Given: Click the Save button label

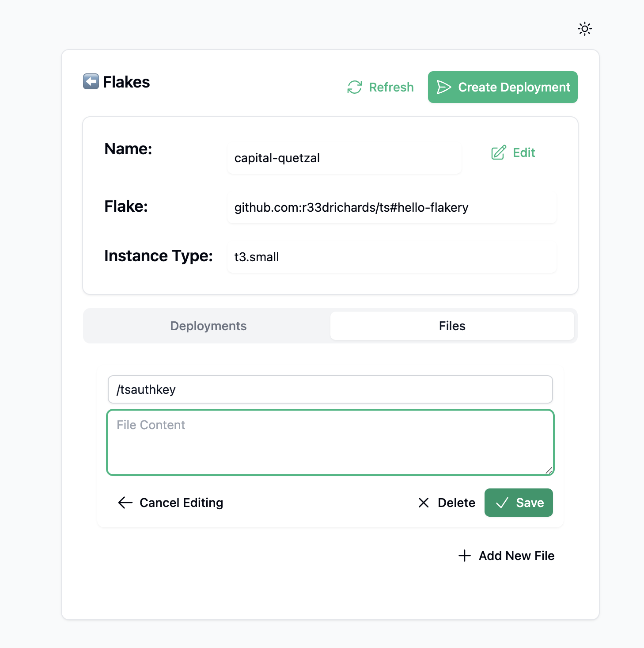Looking at the screenshot, I should [530, 503].
